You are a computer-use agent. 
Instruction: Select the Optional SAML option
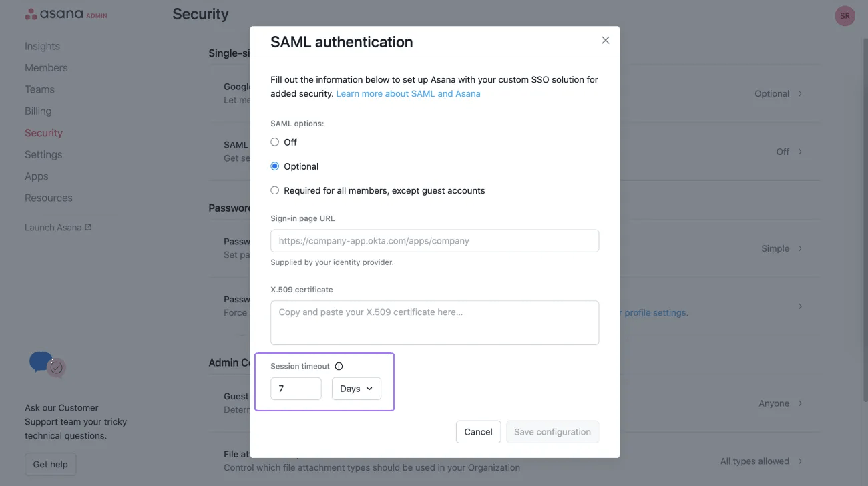pos(274,166)
